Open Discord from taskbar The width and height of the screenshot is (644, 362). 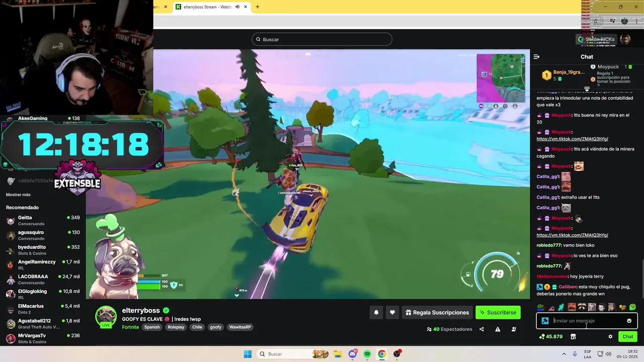click(353, 354)
